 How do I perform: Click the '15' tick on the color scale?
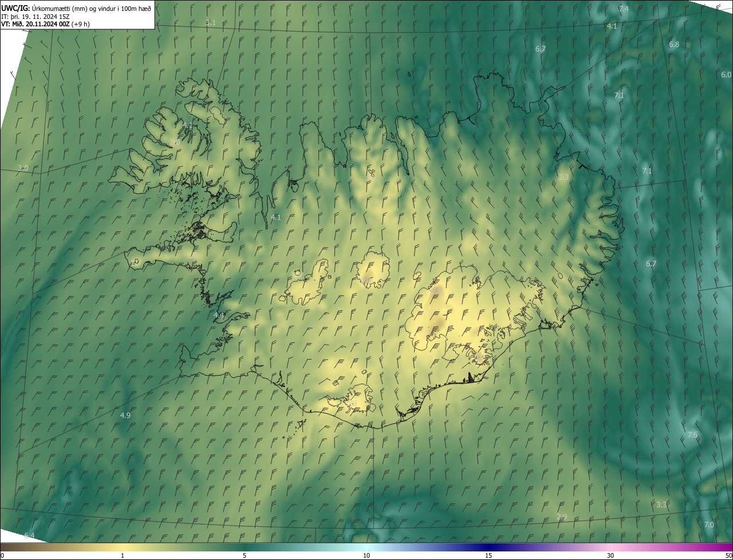click(488, 556)
